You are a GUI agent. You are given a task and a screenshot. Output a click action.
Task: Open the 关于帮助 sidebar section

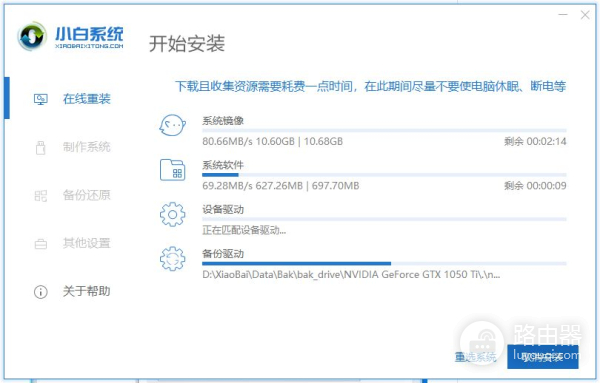point(86,291)
